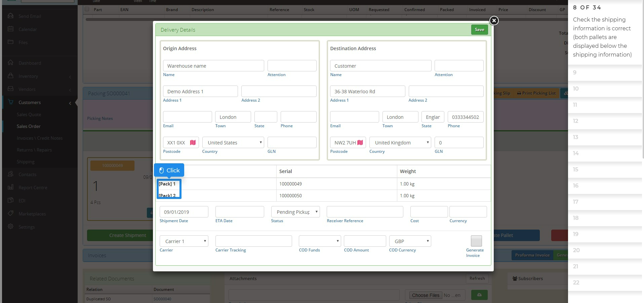The image size is (644, 303).
Task: Click the Receiver Reference field
Action: (365, 212)
